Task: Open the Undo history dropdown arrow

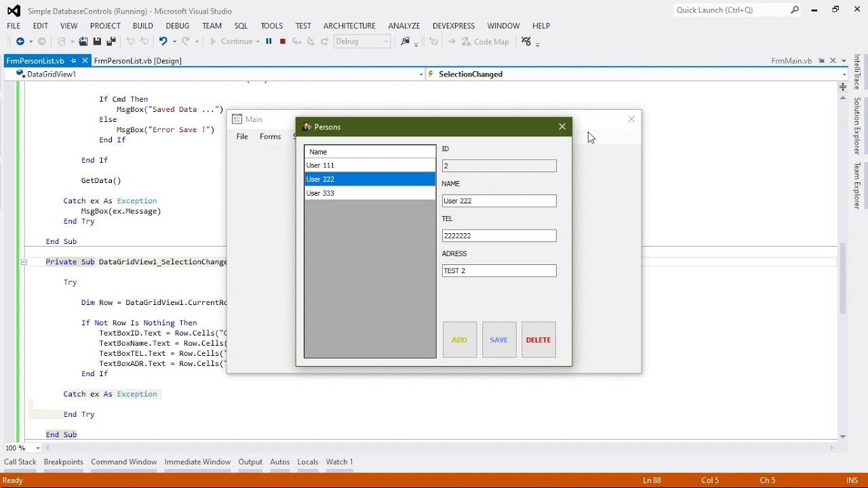Action: click(x=174, y=41)
